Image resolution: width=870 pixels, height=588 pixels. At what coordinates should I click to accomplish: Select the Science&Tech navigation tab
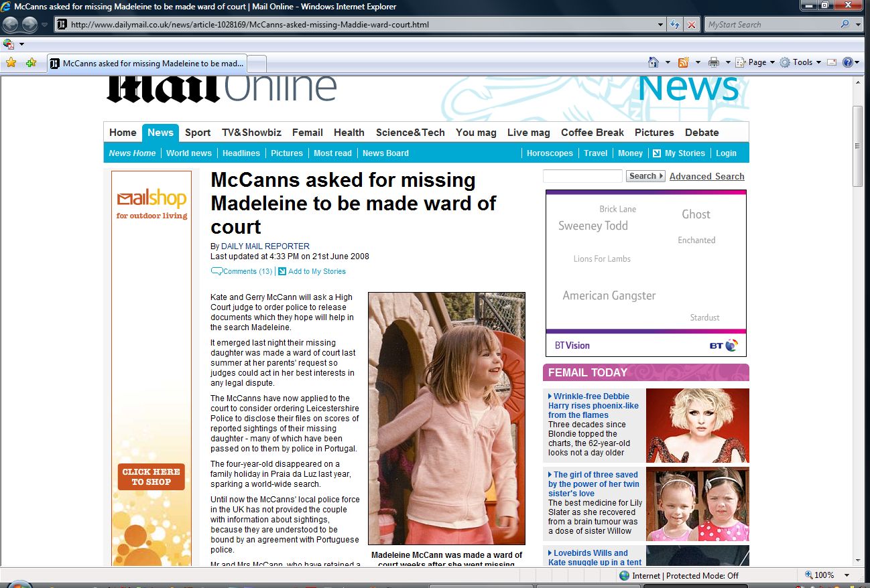(410, 133)
